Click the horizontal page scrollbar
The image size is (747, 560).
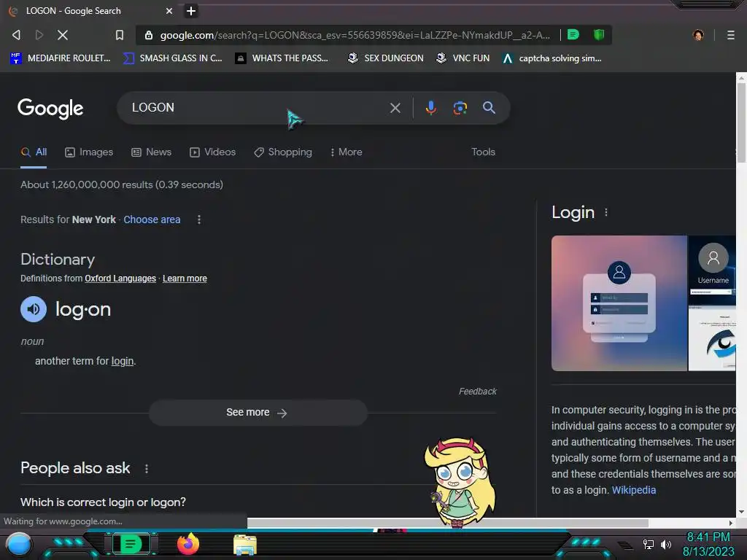pos(447,523)
